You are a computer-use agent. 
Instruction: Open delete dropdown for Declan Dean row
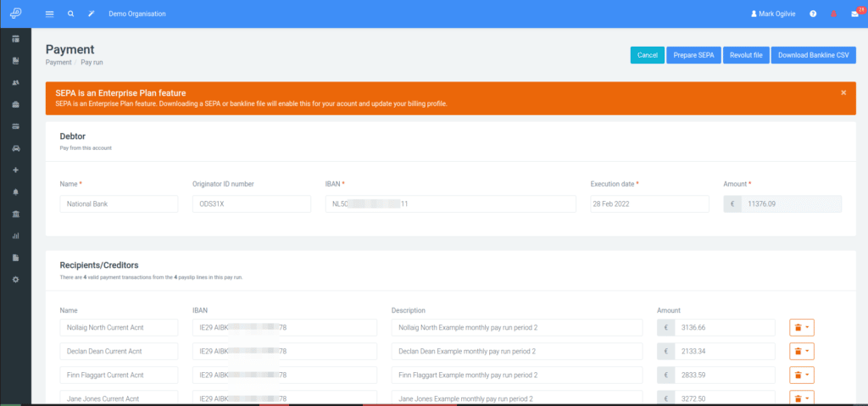pyautogui.click(x=802, y=351)
